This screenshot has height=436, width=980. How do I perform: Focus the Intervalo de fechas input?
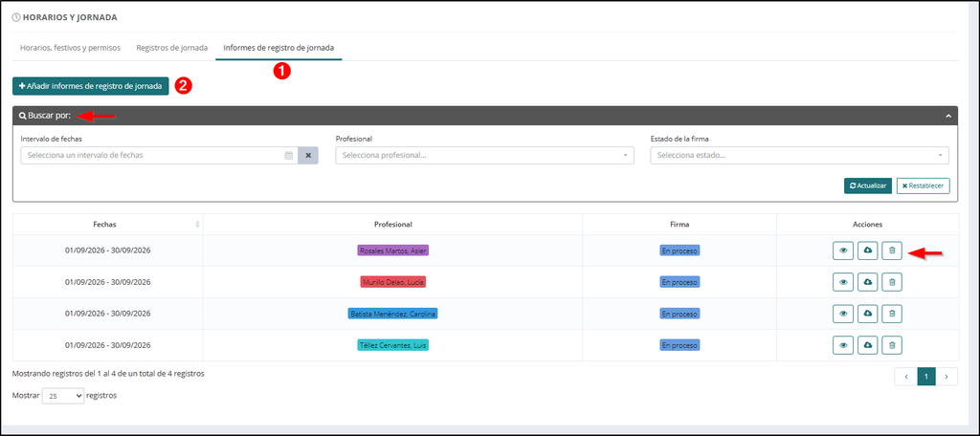[x=160, y=156]
